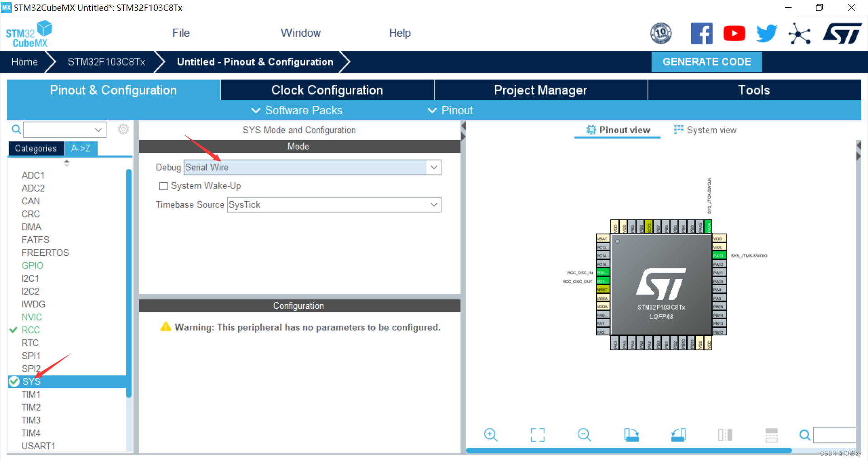This screenshot has height=461, width=868.
Task: Select GPIO in the category list
Action: tap(33, 266)
